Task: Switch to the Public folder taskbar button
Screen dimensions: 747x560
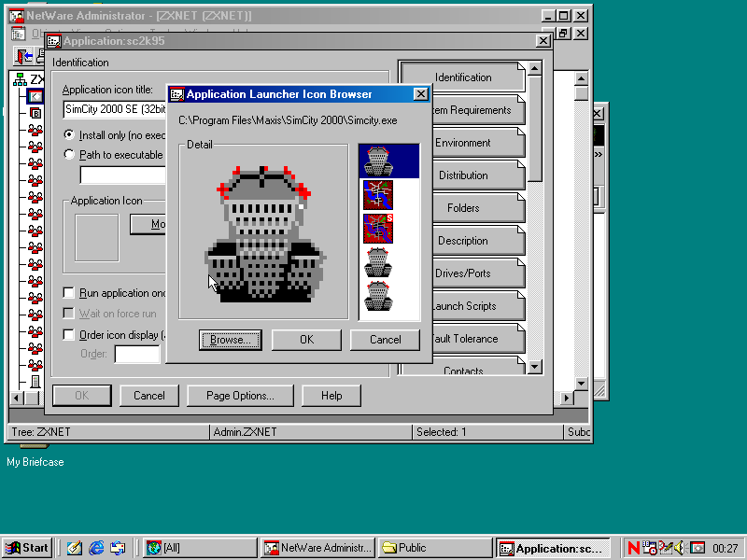Action: 435,548
